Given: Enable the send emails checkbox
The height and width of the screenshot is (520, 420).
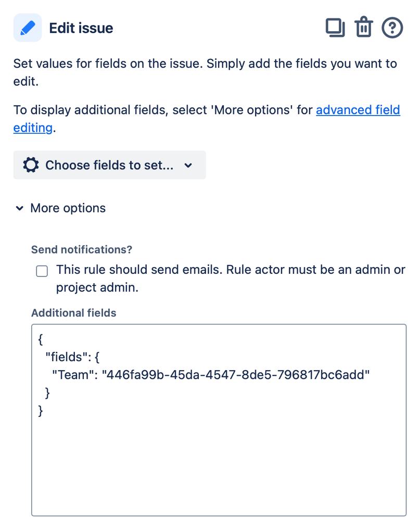Looking at the screenshot, I should (42, 271).
